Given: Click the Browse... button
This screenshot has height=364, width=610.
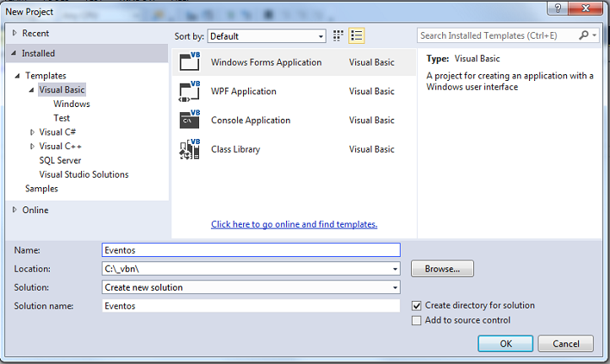Looking at the screenshot, I should pyautogui.click(x=442, y=269).
